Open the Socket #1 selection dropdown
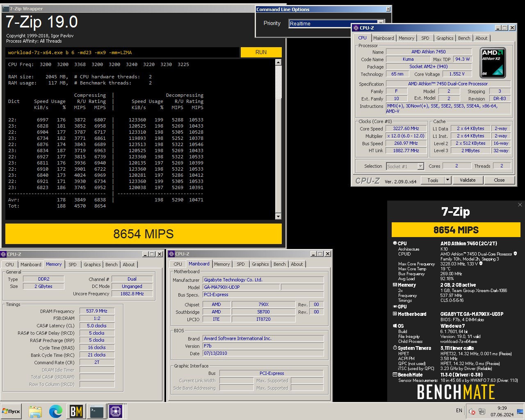Image resolution: width=525 pixels, height=420 pixels. 420,166
